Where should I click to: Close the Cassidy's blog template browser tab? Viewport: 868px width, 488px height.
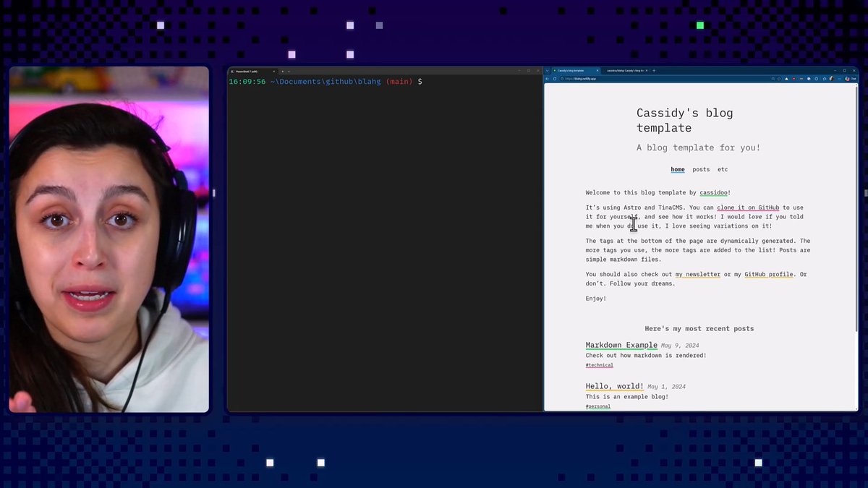click(597, 70)
